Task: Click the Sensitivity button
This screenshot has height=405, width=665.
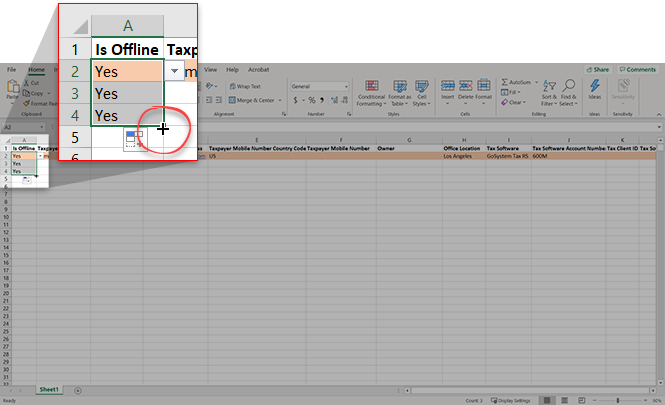Action: [623, 90]
